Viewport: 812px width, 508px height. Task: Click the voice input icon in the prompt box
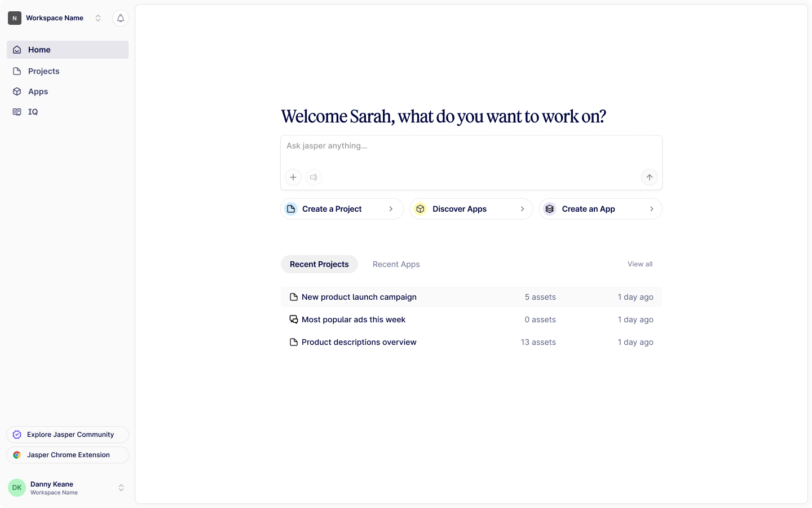tap(314, 177)
